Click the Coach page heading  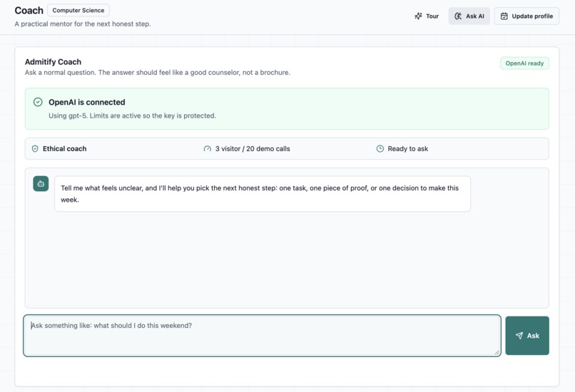pos(29,10)
